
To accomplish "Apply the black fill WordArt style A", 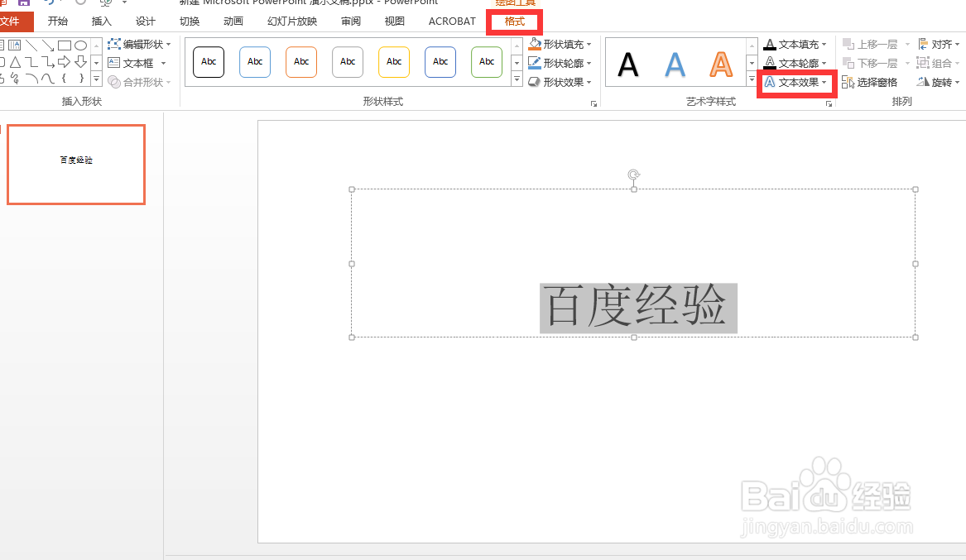I will 627,64.
